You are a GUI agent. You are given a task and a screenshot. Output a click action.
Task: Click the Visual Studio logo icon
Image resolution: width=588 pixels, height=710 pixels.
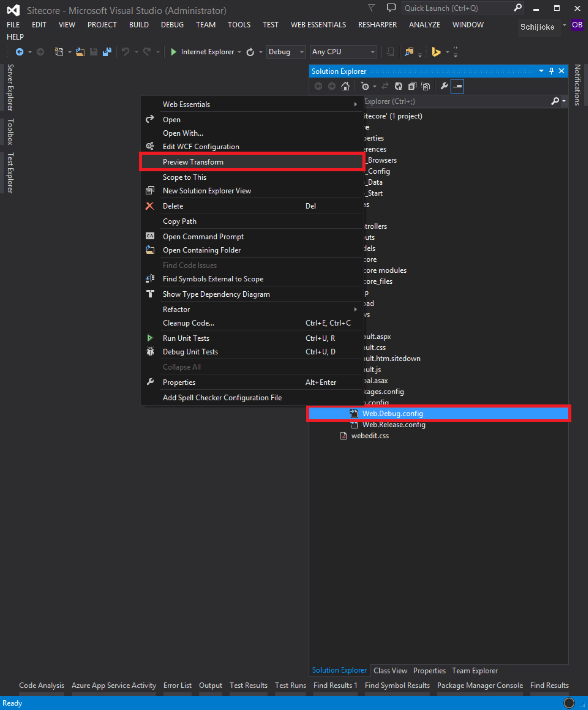13,11
